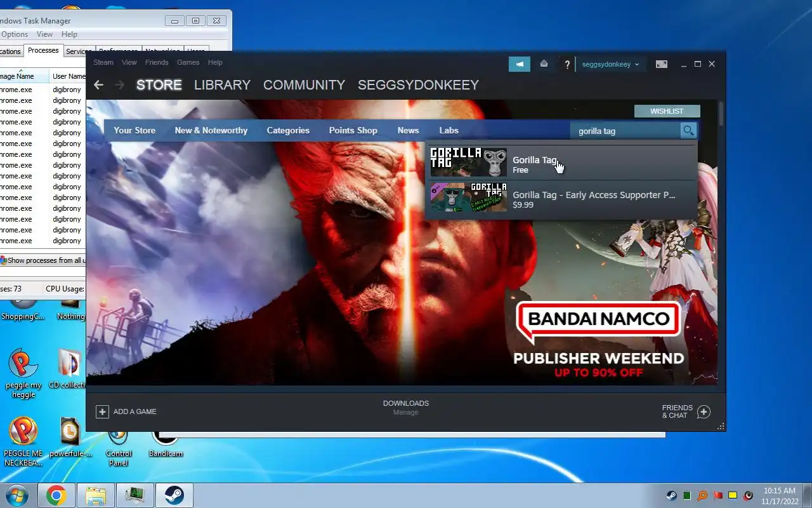812x508 pixels.
Task: Click in the gorilla tag search field
Action: 625,131
